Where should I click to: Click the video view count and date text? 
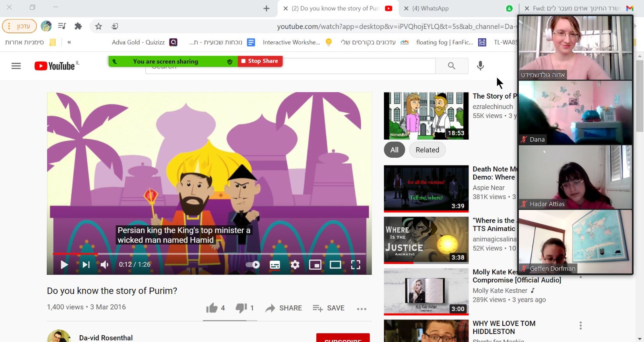click(x=86, y=307)
